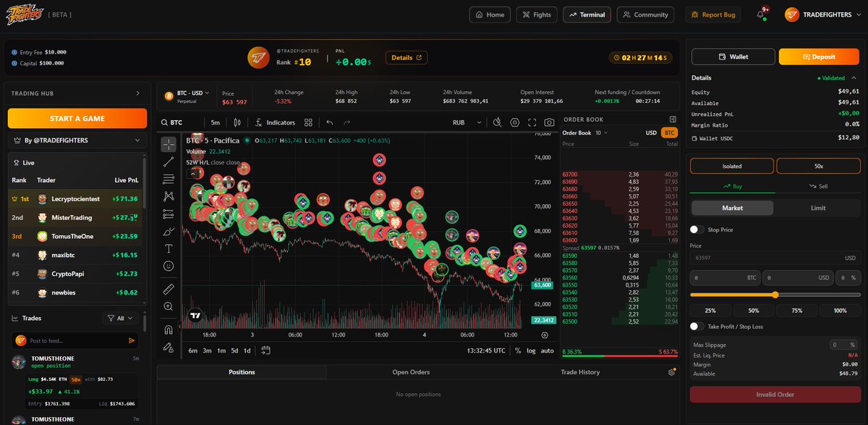868x425 pixels.
Task: Open the Fights page
Action: 537,14
